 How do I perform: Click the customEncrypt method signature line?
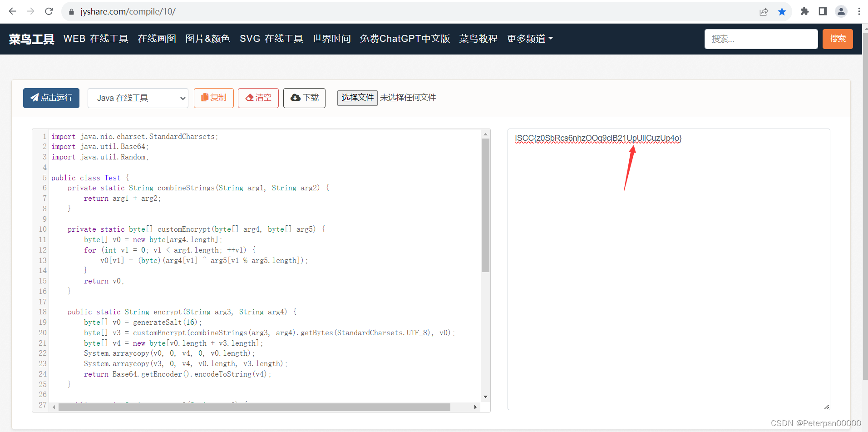pos(196,229)
